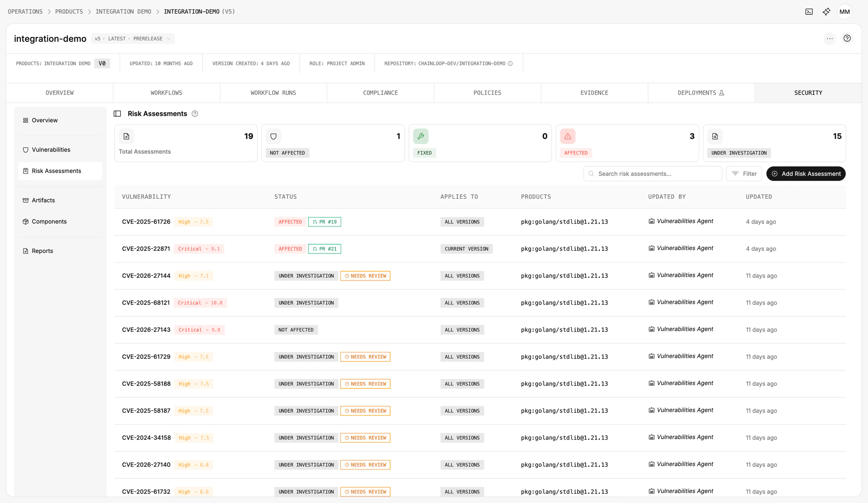Sort by Updated column header
Image resolution: width=868 pixels, height=503 pixels.
coord(759,197)
